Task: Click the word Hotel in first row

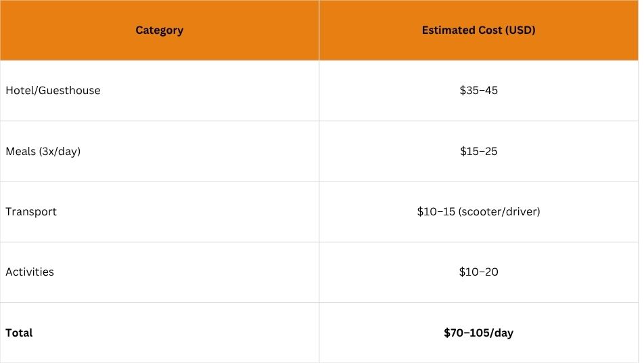Action: point(20,91)
